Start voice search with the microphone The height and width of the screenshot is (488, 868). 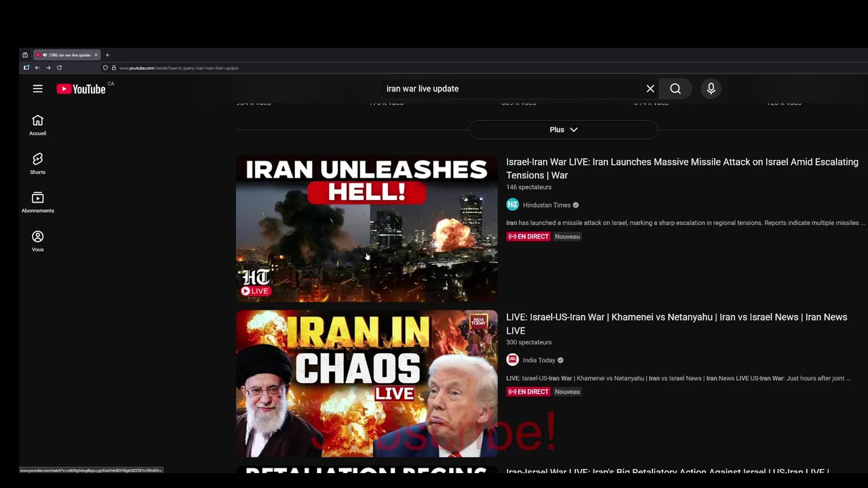[x=711, y=89]
